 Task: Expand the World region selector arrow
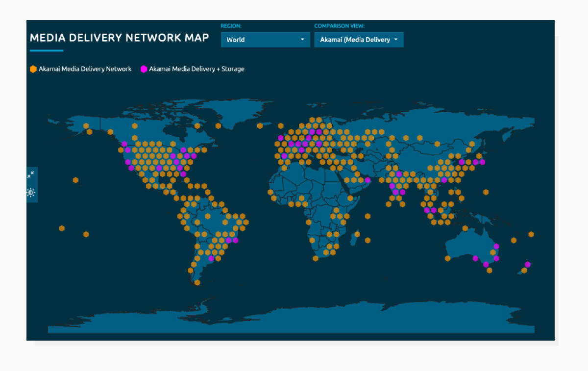pos(302,40)
